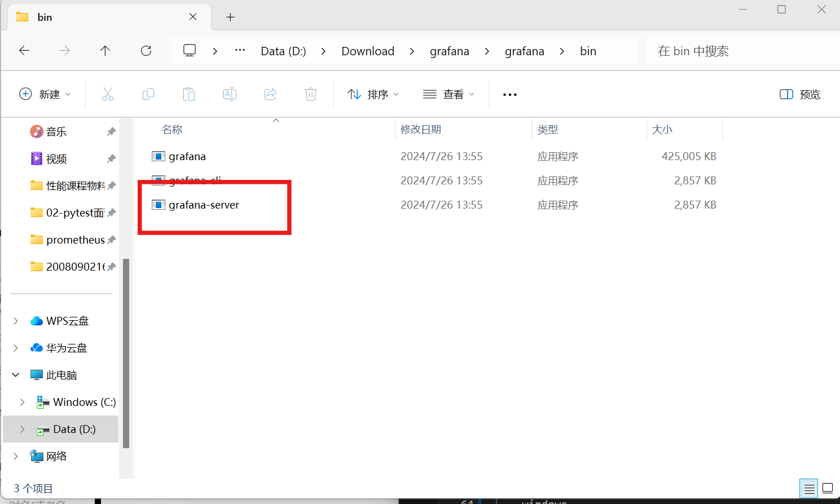Expand path after Data (D:) breadcrumb chevron
The image size is (840, 504).
pyautogui.click(x=323, y=51)
